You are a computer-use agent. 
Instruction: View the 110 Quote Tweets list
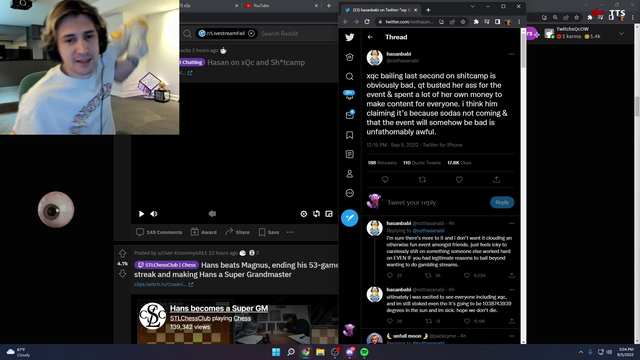click(x=422, y=163)
